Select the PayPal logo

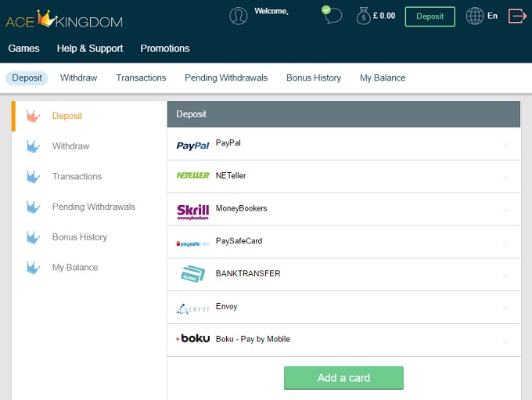point(192,145)
